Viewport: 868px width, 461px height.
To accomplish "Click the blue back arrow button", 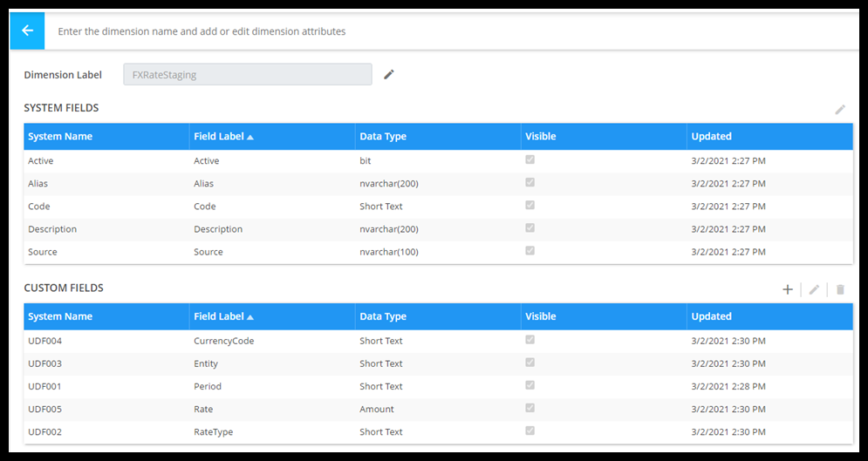I will (27, 31).
